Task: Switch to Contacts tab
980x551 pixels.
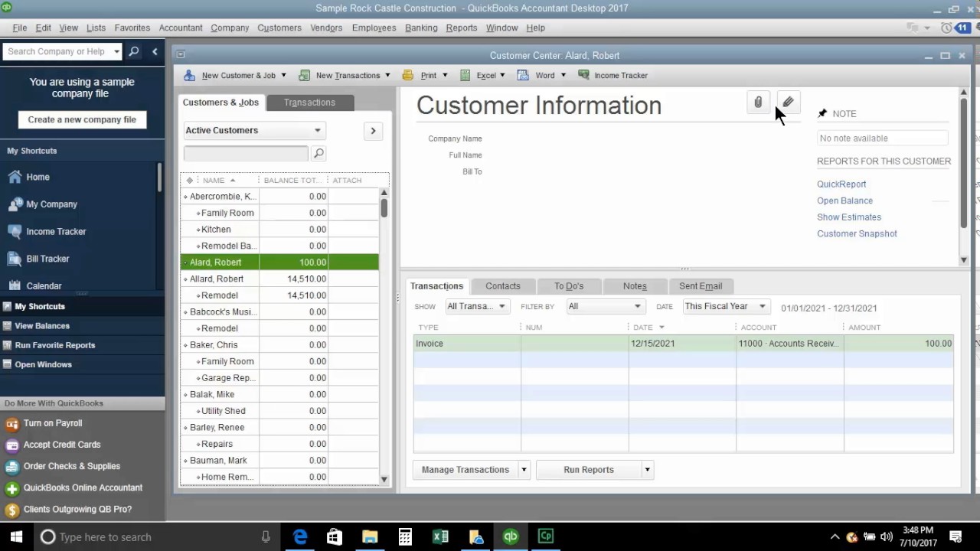Action: (503, 286)
